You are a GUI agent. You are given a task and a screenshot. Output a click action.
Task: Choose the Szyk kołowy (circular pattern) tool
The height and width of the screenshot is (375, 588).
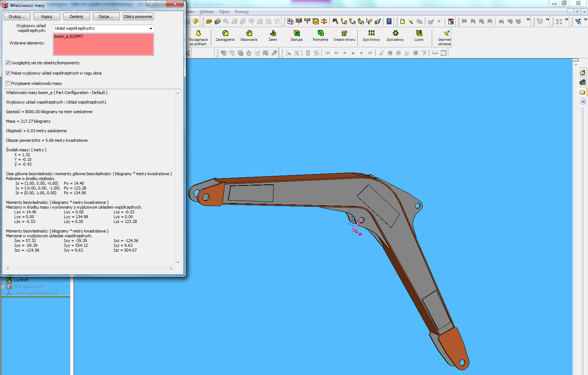tap(395, 36)
